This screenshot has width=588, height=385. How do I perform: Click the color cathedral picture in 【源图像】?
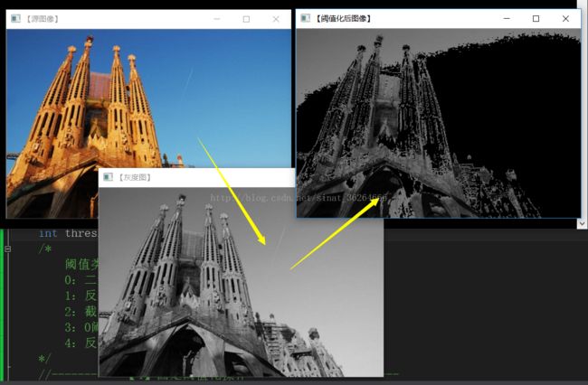pyautogui.click(x=148, y=99)
